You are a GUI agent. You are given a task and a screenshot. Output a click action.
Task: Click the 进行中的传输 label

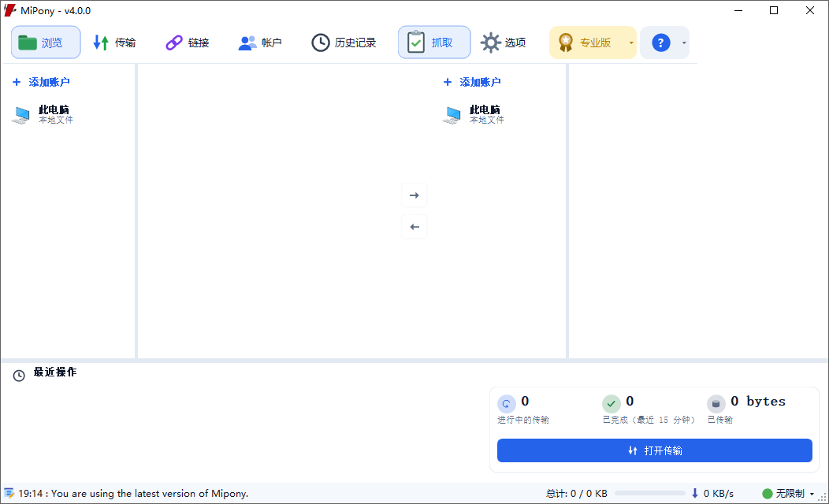pos(523,420)
